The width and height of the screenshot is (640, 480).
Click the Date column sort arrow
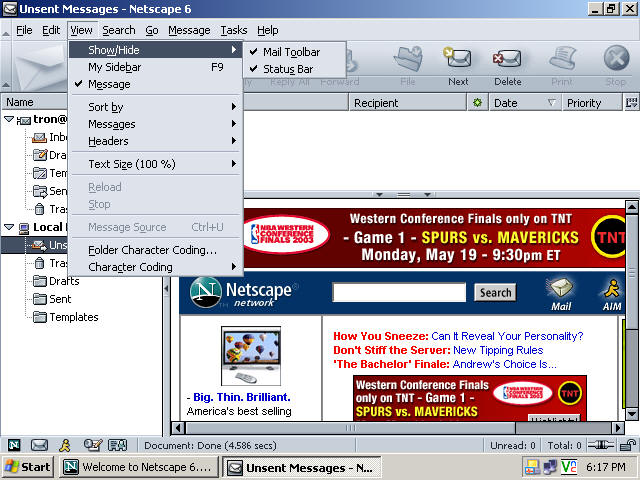[551, 102]
